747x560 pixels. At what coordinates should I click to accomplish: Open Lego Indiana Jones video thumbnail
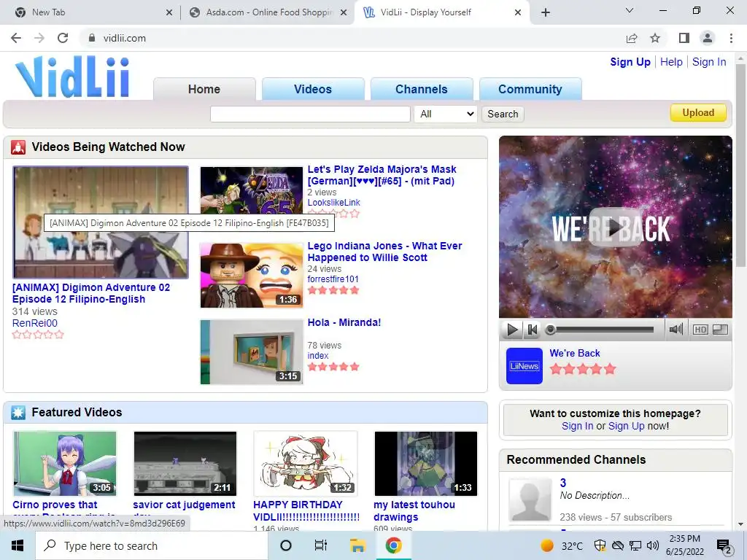click(252, 276)
